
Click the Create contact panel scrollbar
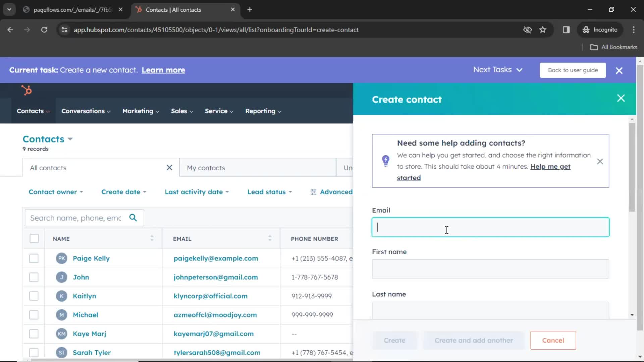(632, 167)
